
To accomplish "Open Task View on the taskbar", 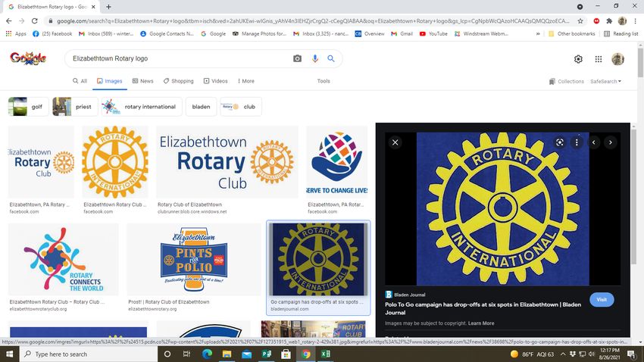I will [x=186, y=354].
